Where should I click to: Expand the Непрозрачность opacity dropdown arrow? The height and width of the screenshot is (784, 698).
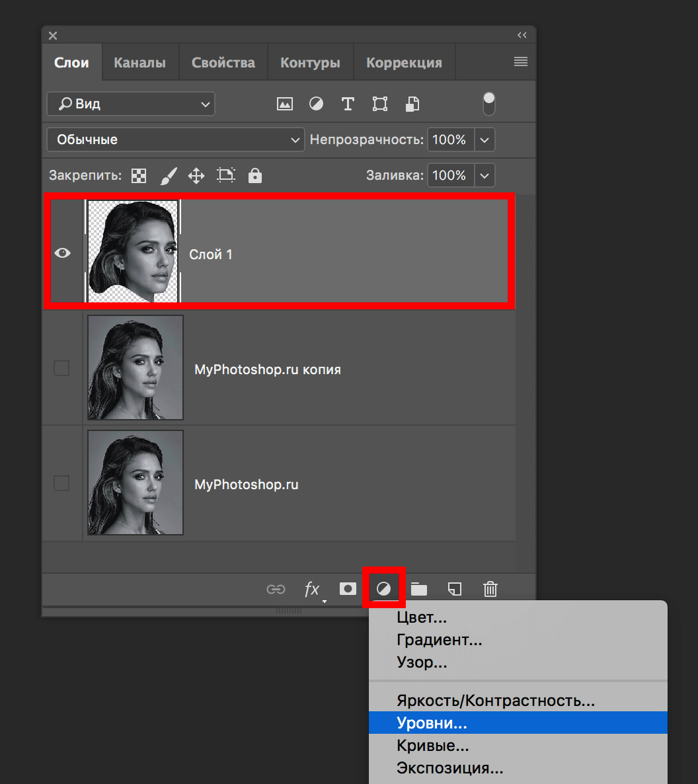click(x=485, y=139)
